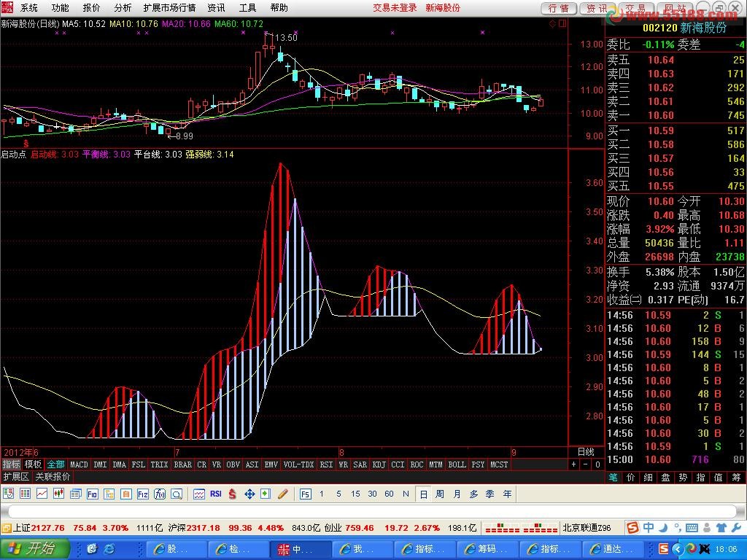
Task: Switch to VOL-TDX indicator tab
Action: coord(298,464)
